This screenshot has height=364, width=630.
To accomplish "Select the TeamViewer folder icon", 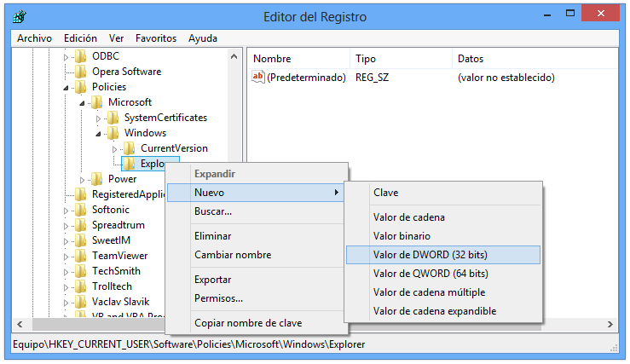I will coord(81,256).
